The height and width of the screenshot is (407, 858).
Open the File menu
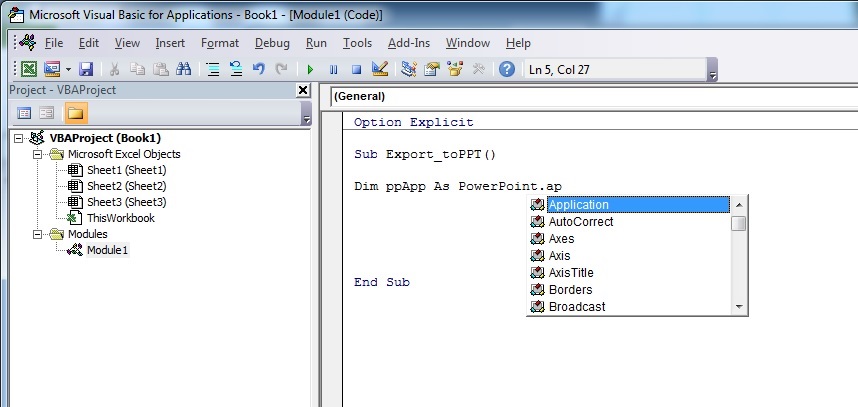[54, 43]
